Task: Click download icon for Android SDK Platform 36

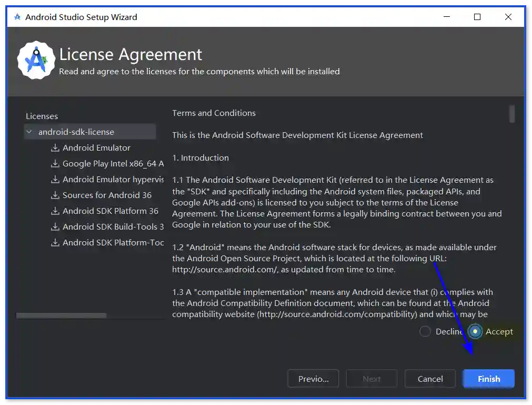Action: (x=55, y=211)
